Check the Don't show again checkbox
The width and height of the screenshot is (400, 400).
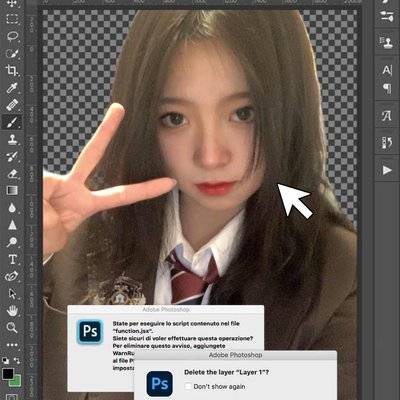pos(188,386)
